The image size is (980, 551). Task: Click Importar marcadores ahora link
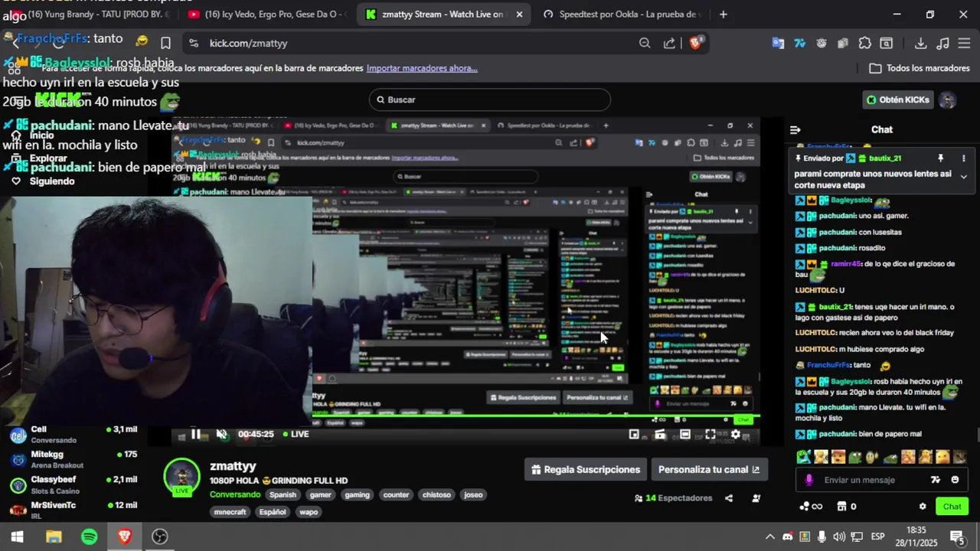422,68
